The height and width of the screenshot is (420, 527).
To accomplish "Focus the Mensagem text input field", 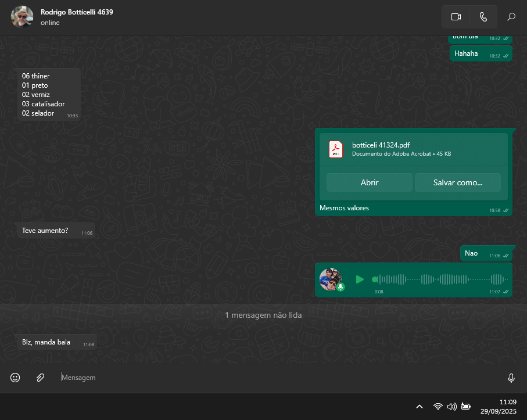I will [x=279, y=378].
